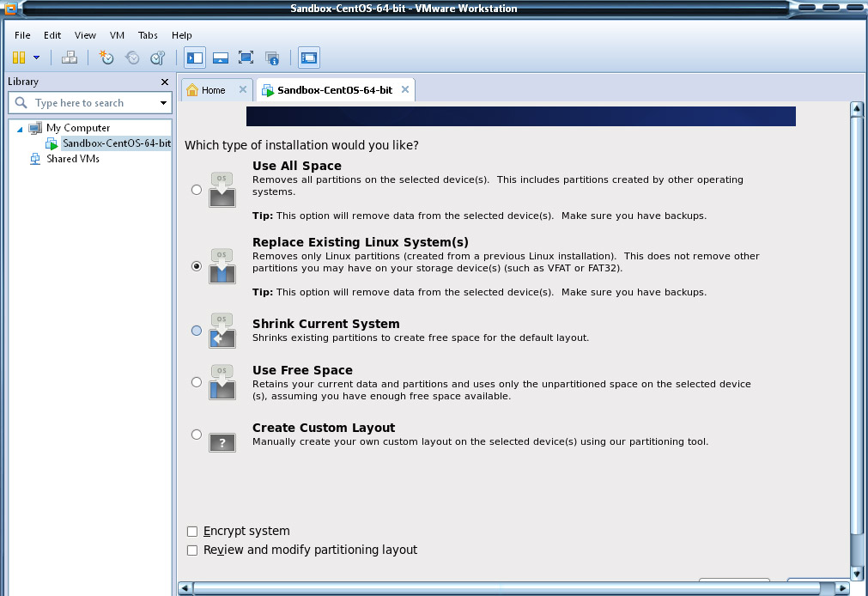This screenshot has height=596, width=868.
Task: Click the Shrink Current System disk icon
Action: [x=222, y=331]
